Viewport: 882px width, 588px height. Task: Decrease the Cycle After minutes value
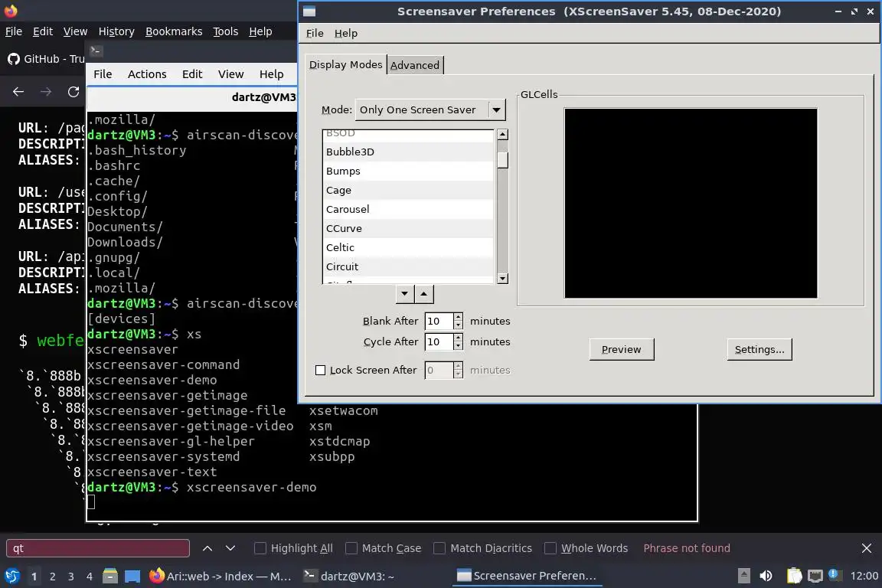[x=459, y=347]
